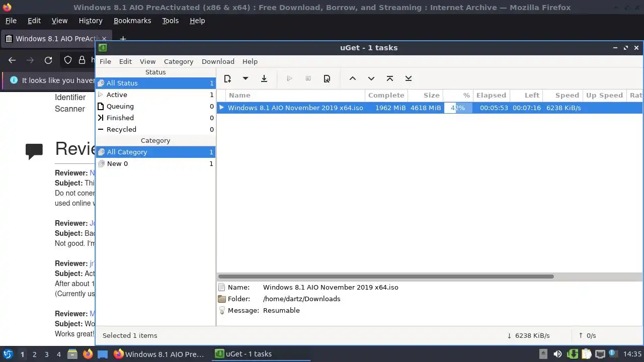Open uGet Download menu
The height and width of the screenshot is (362, 644).
(218, 61)
